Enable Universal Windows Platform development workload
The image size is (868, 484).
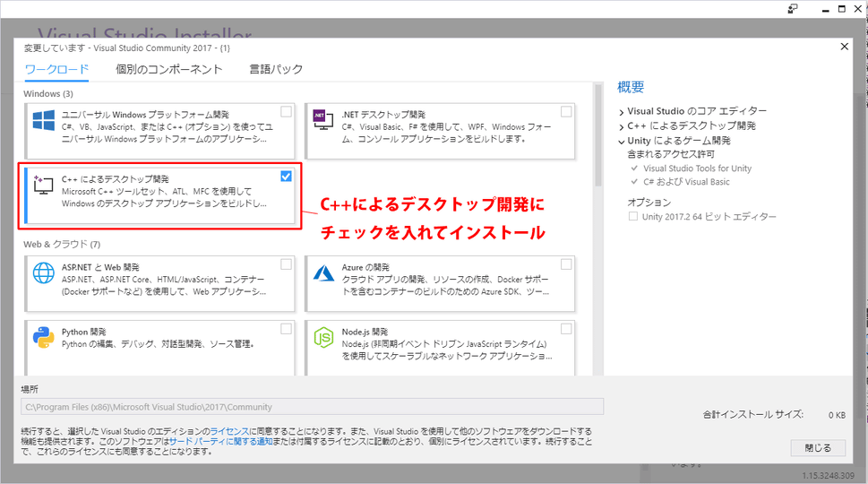pos(286,112)
